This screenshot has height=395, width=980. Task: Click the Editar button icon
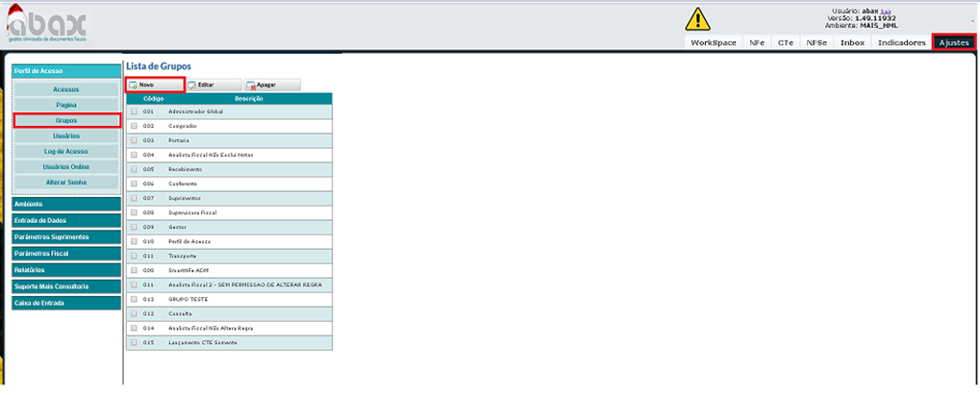(x=192, y=85)
